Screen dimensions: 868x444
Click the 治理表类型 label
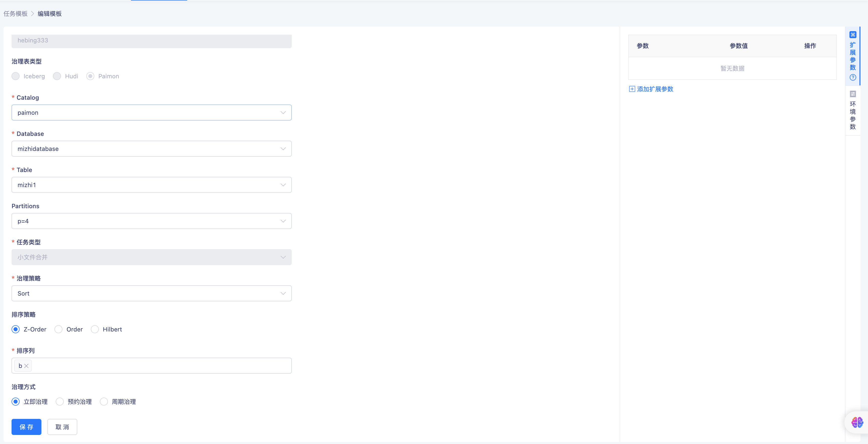pos(27,62)
